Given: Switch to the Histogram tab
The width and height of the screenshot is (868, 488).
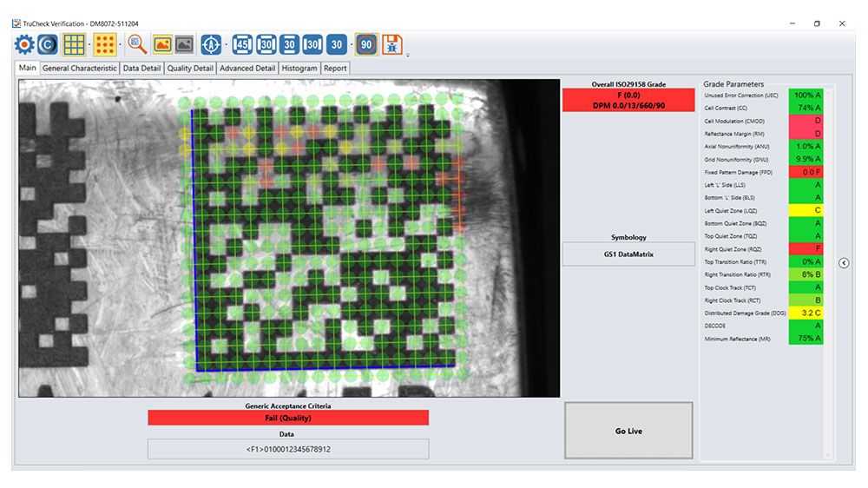Looking at the screenshot, I should point(299,68).
